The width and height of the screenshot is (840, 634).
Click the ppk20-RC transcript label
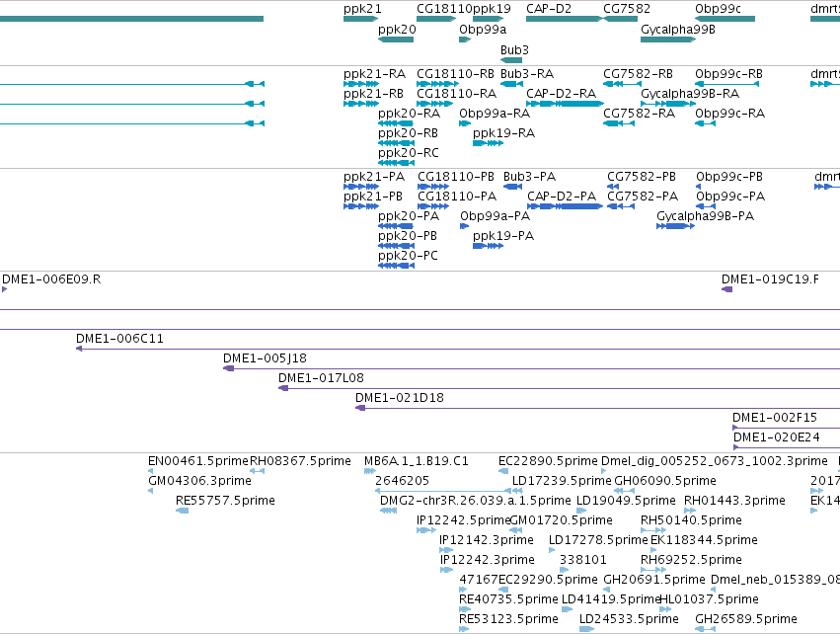[x=409, y=153]
